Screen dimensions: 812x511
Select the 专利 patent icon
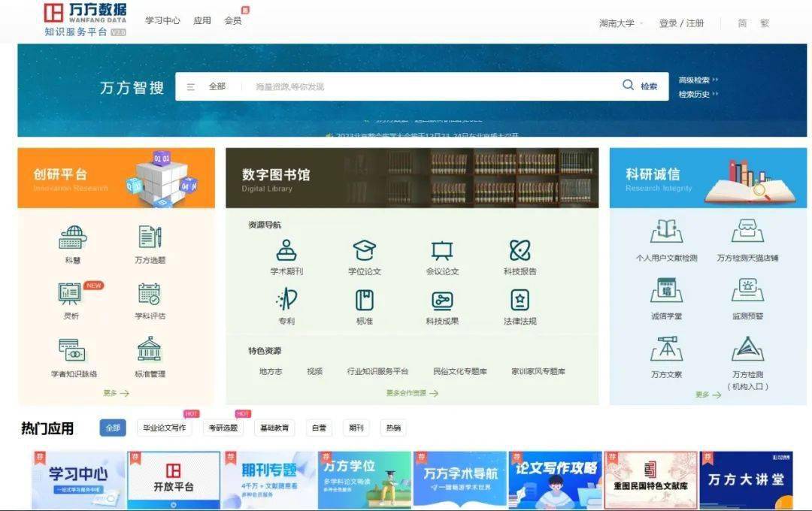(286, 300)
